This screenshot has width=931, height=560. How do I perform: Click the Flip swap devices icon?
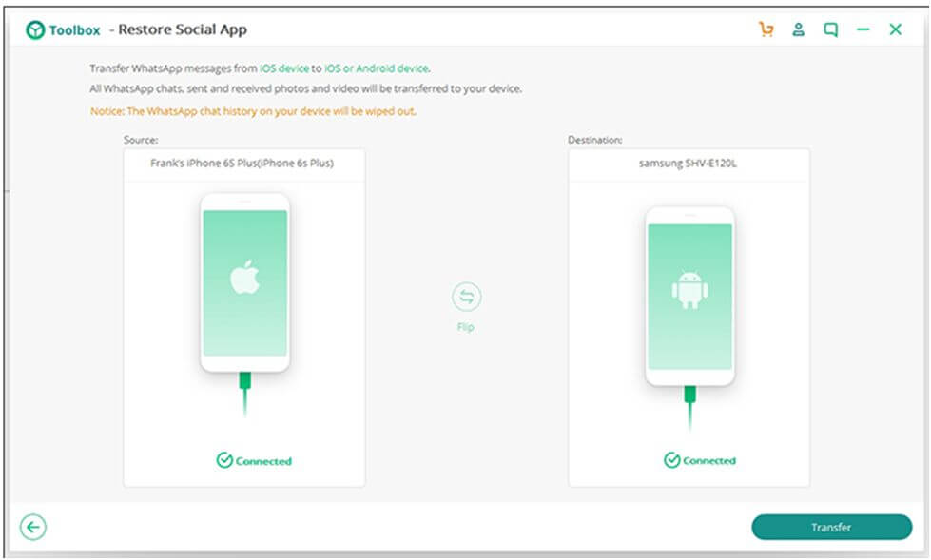[x=466, y=298]
